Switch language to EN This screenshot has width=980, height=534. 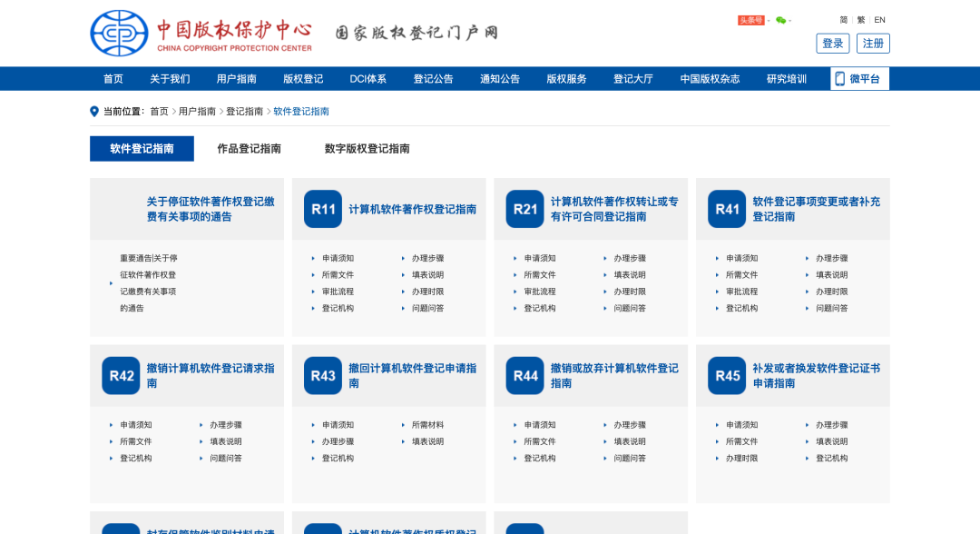(x=879, y=20)
